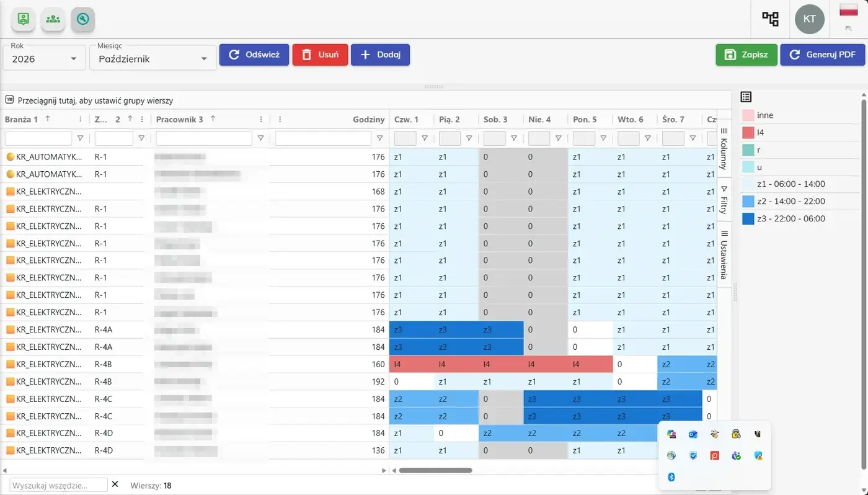The width and height of the screenshot is (868, 495).
Task: Click the day columns horizontal scrollbar thumb
Action: click(435, 470)
